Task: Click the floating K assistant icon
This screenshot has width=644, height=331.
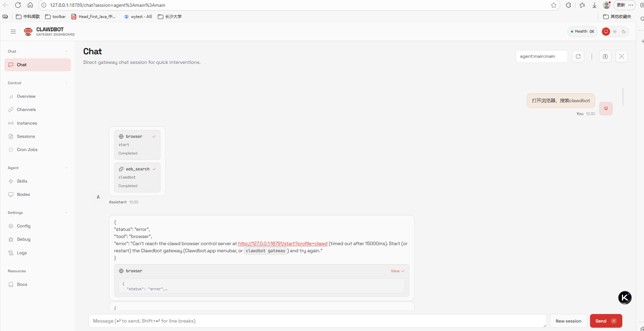Action: (625, 298)
